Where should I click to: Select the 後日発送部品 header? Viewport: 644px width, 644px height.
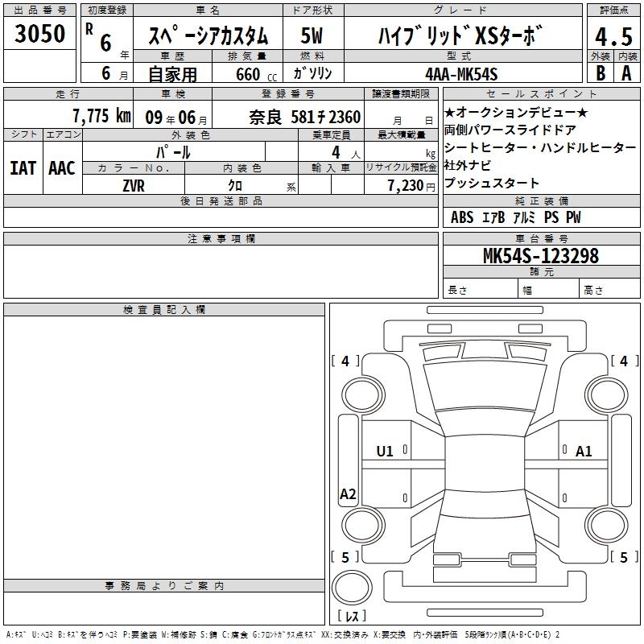pyautogui.click(x=221, y=200)
